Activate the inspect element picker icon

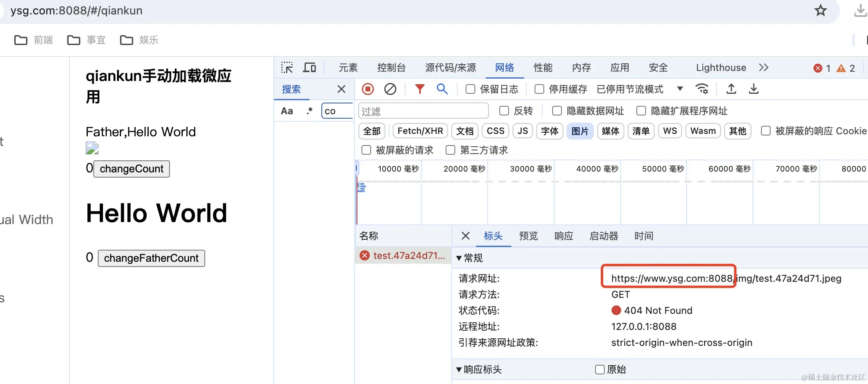287,67
